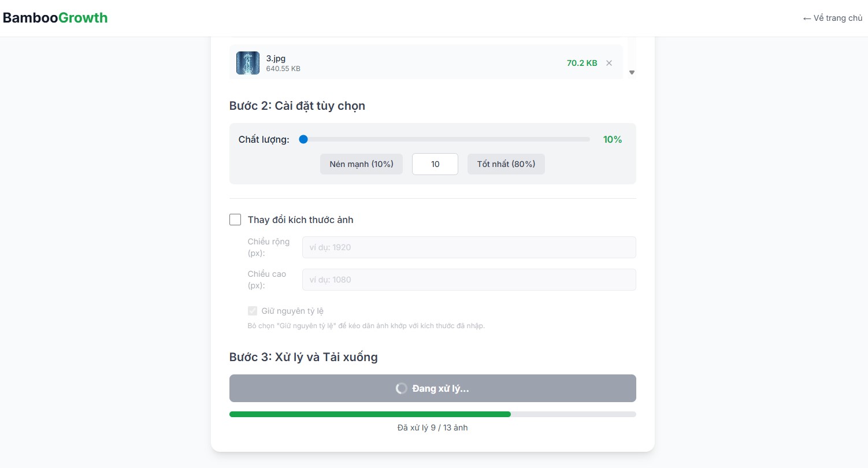Image resolution: width=868 pixels, height=468 pixels.
Task: Click the 'Chiều rộng (px)' width field
Action: coord(469,247)
